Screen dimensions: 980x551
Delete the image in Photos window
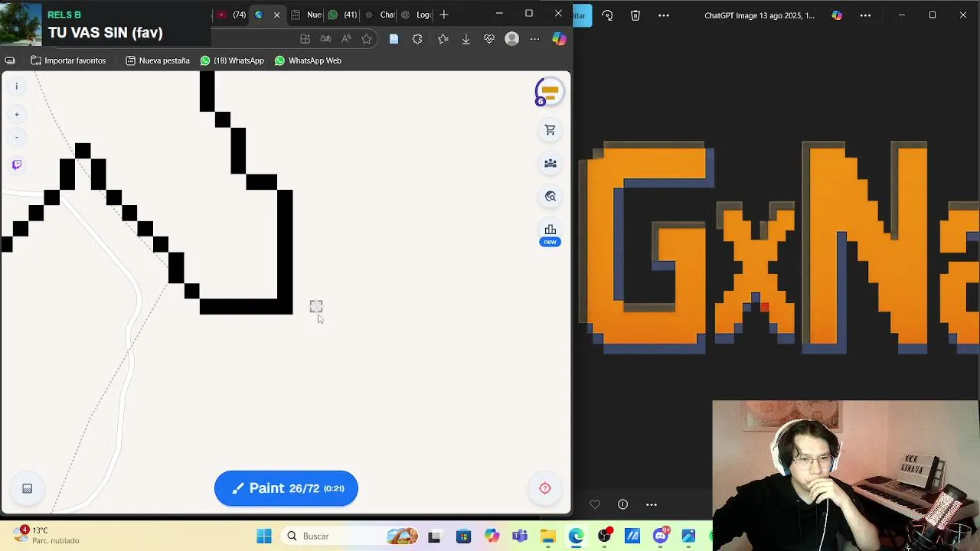pos(635,15)
